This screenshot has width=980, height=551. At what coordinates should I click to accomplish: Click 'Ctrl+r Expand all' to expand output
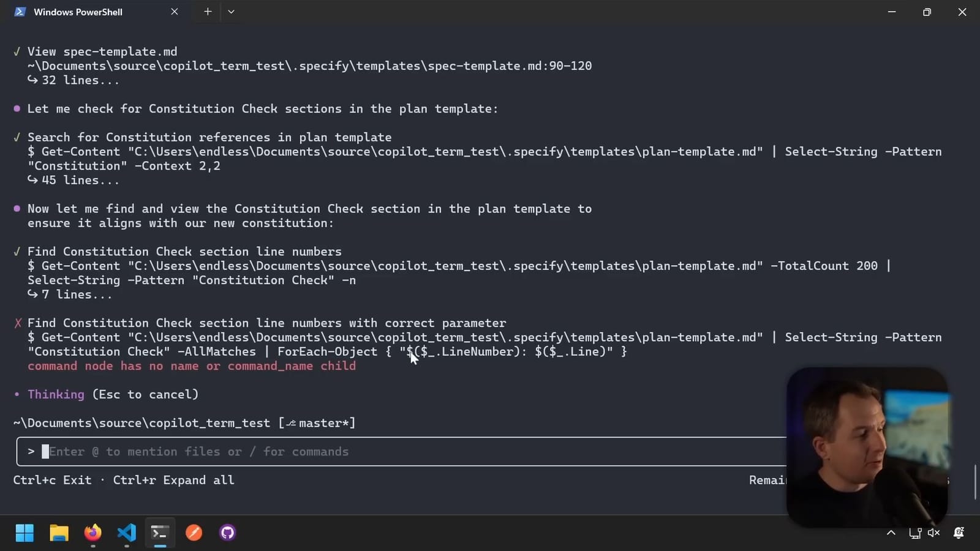173,480
